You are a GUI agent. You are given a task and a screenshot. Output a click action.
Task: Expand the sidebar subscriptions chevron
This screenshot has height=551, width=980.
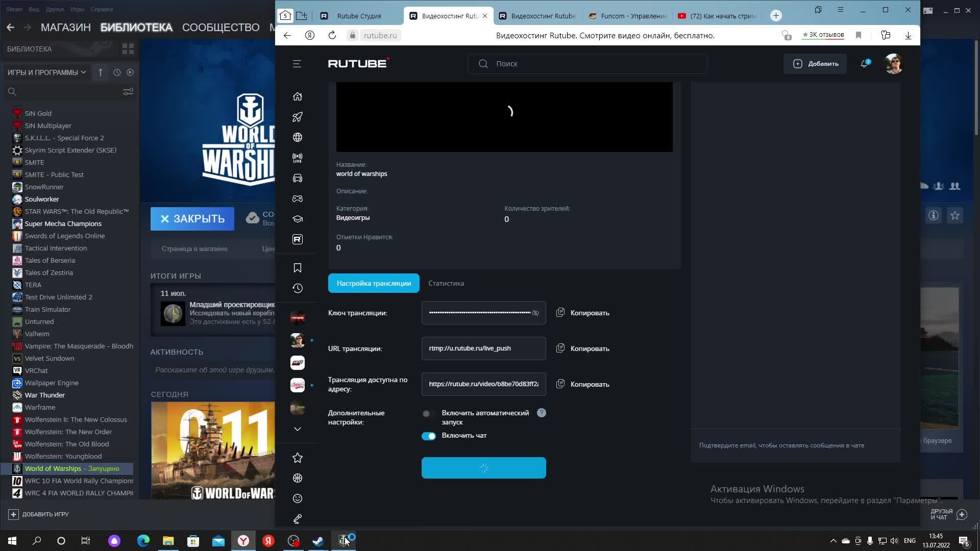[x=298, y=429]
